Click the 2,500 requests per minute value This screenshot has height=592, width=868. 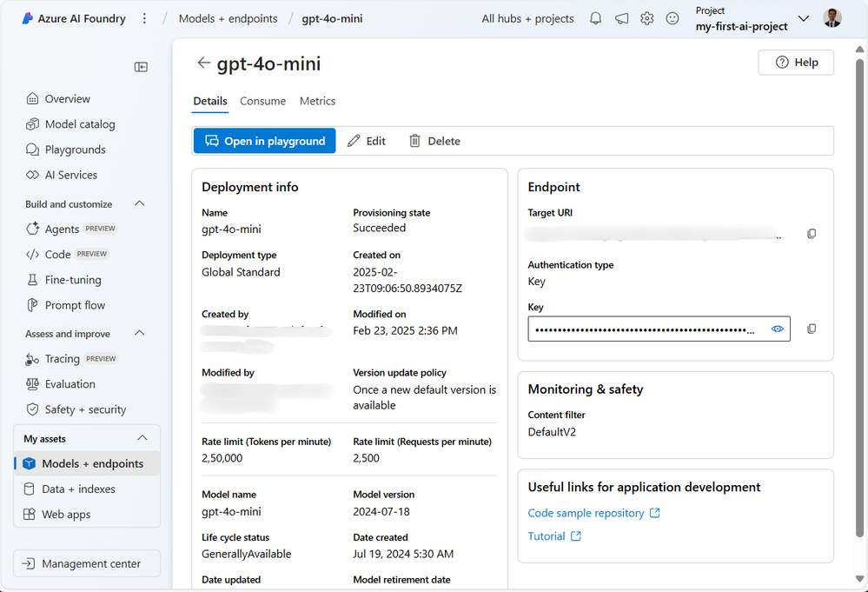367,458
